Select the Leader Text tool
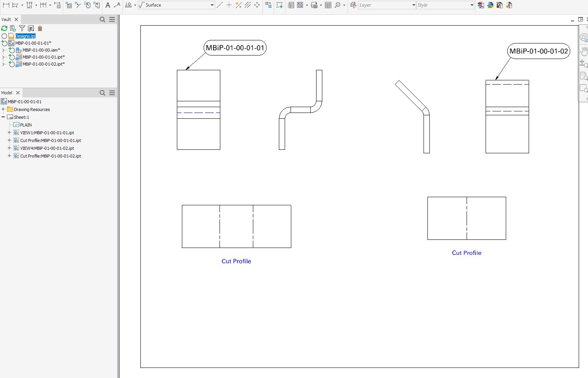 [117, 5]
